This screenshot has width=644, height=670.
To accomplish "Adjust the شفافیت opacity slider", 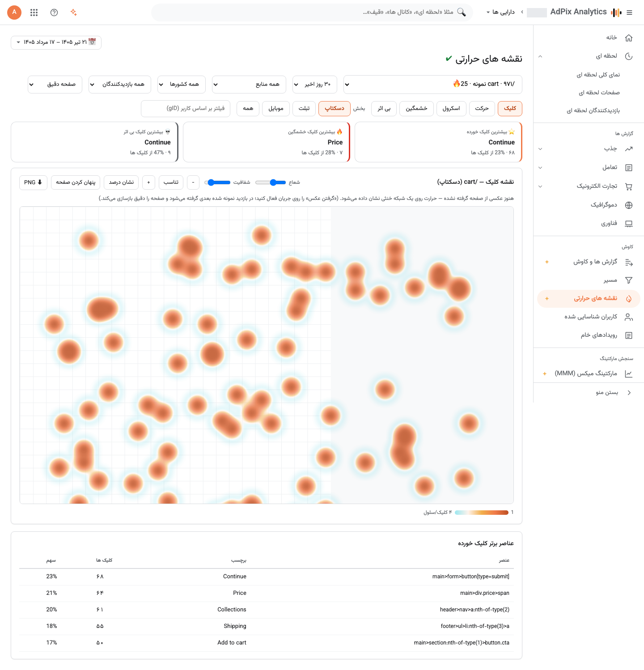I will coord(217,182).
